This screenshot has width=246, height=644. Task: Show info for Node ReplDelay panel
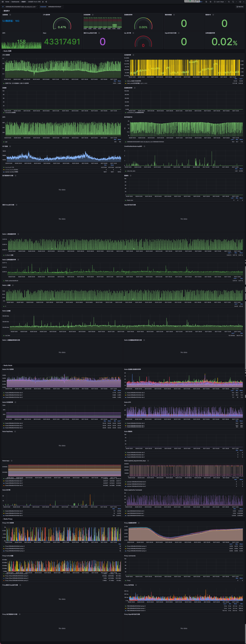click(x=15, y=431)
